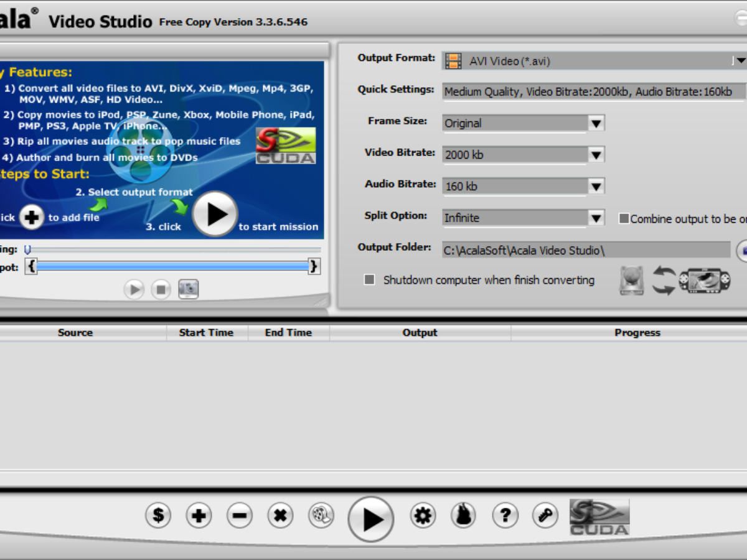Click the CUDA badge in the preview banner
This screenshot has width=747, height=560.
coord(286,146)
